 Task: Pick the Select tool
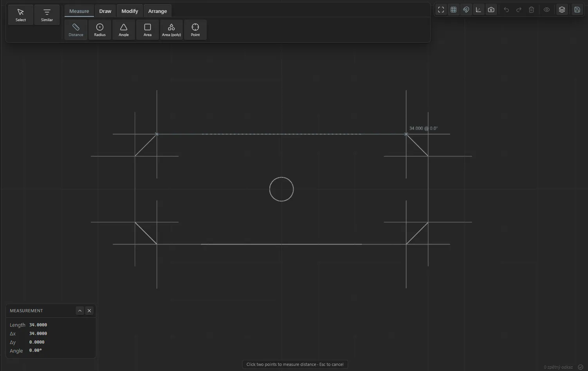pos(21,15)
